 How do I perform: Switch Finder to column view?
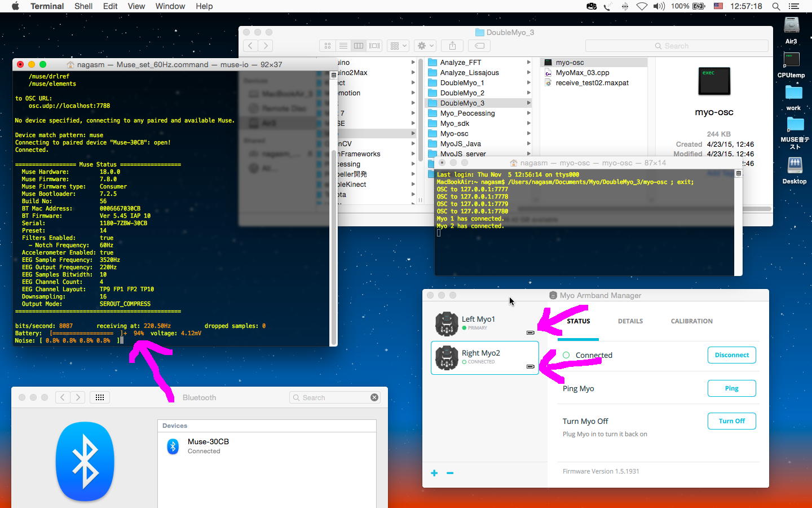point(359,46)
